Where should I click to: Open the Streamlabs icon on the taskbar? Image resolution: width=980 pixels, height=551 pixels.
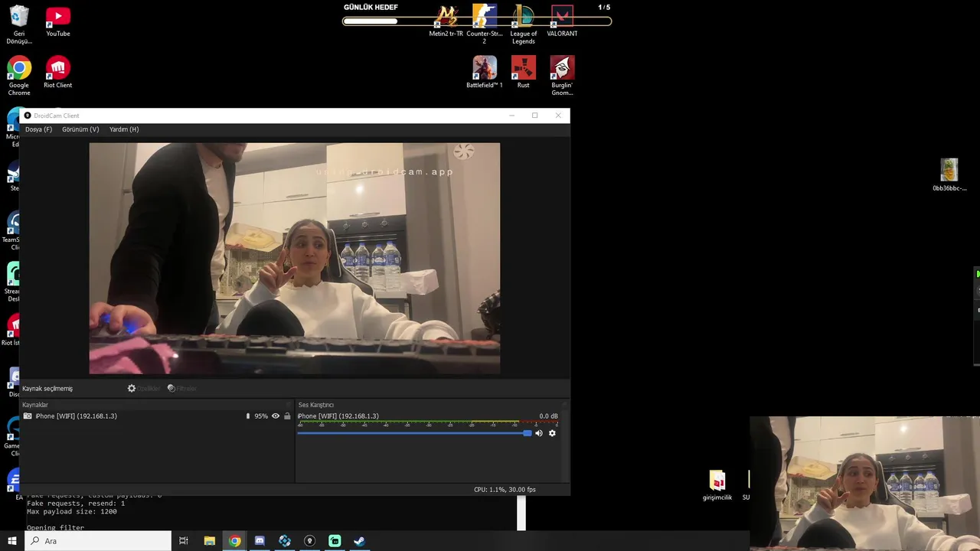[335, 541]
